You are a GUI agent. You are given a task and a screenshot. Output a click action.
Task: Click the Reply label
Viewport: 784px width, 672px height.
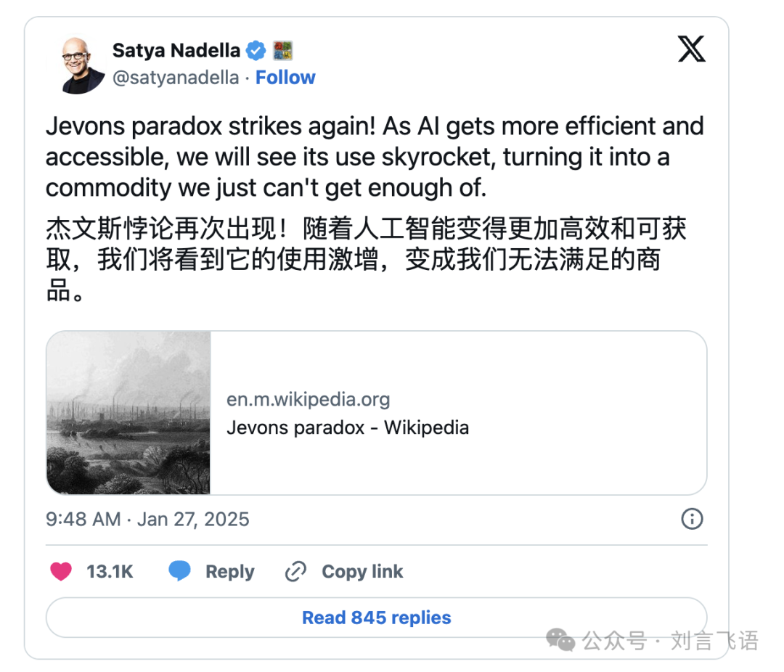tap(230, 572)
